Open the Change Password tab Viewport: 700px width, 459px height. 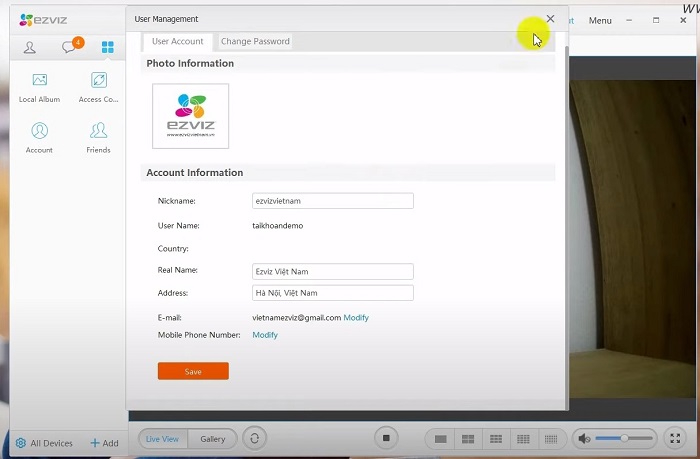(x=255, y=42)
